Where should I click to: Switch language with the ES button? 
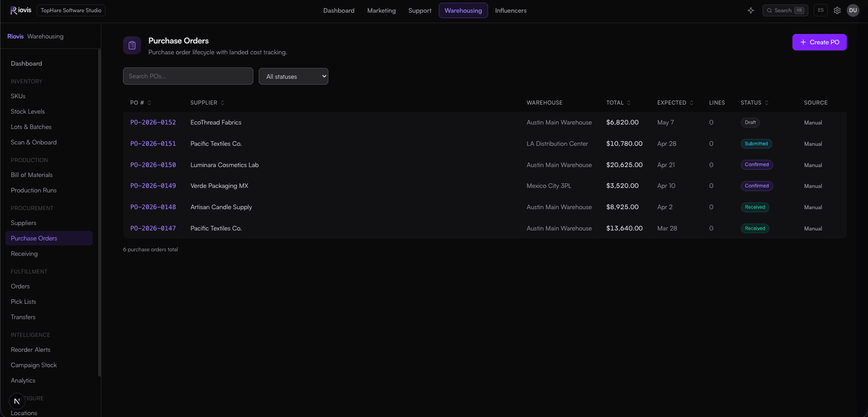tap(821, 10)
